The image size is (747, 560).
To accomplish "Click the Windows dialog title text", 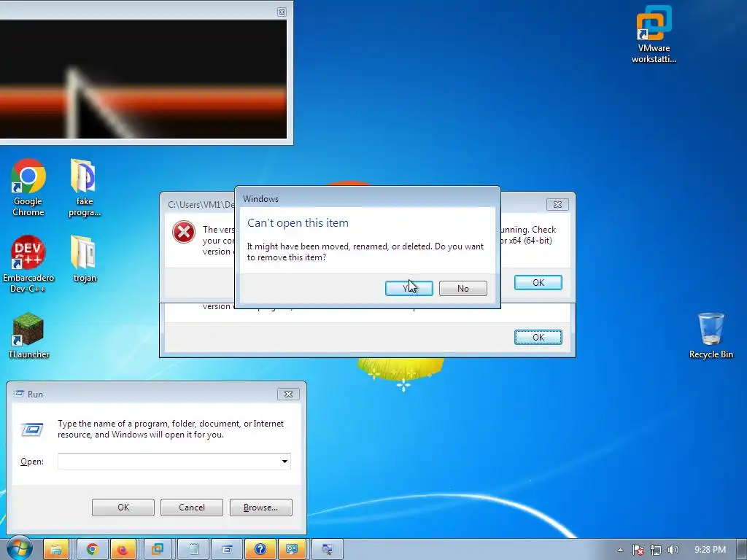I will 260,198.
